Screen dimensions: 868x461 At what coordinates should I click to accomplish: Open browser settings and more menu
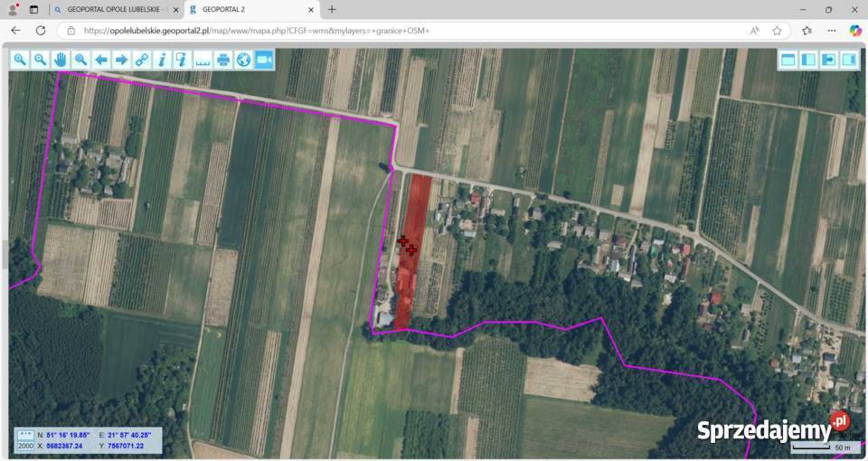832,31
